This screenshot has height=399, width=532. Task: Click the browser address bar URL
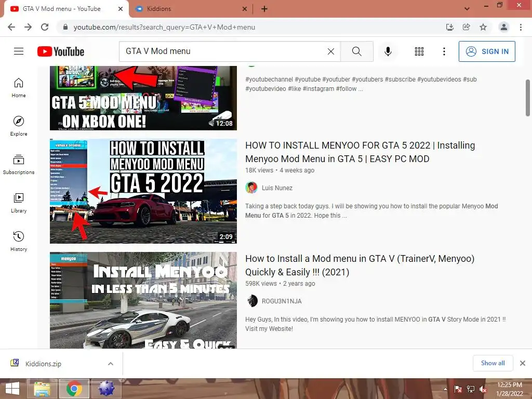[x=164, y=27]
